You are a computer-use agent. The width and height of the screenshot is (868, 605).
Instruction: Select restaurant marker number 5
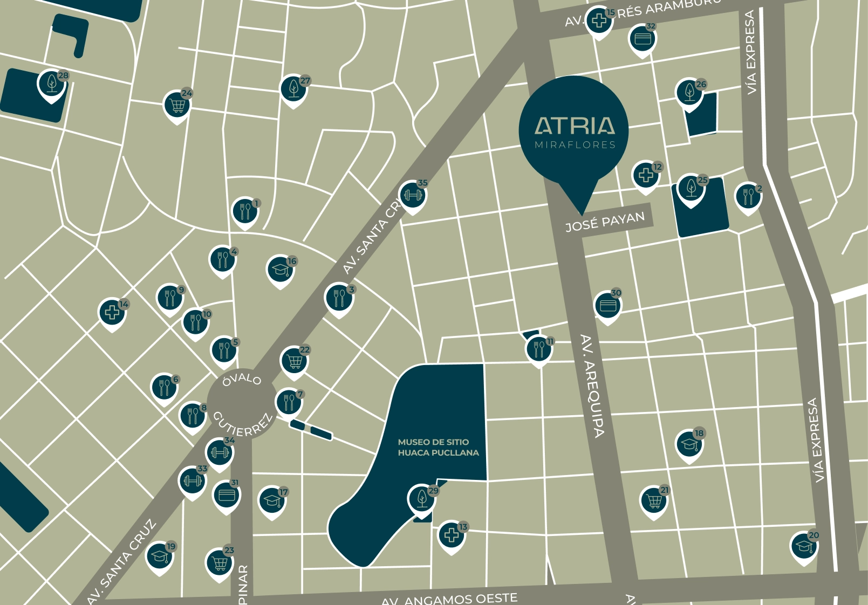click(x=224, y=352)
